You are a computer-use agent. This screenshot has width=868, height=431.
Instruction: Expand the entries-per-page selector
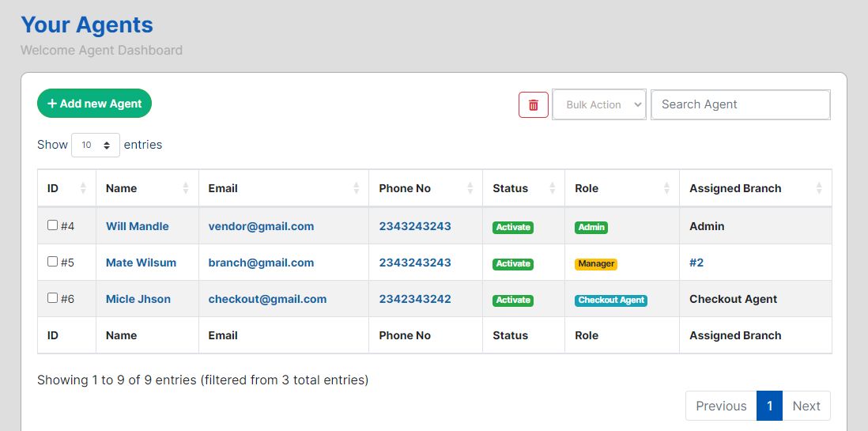tap(96, 146)
